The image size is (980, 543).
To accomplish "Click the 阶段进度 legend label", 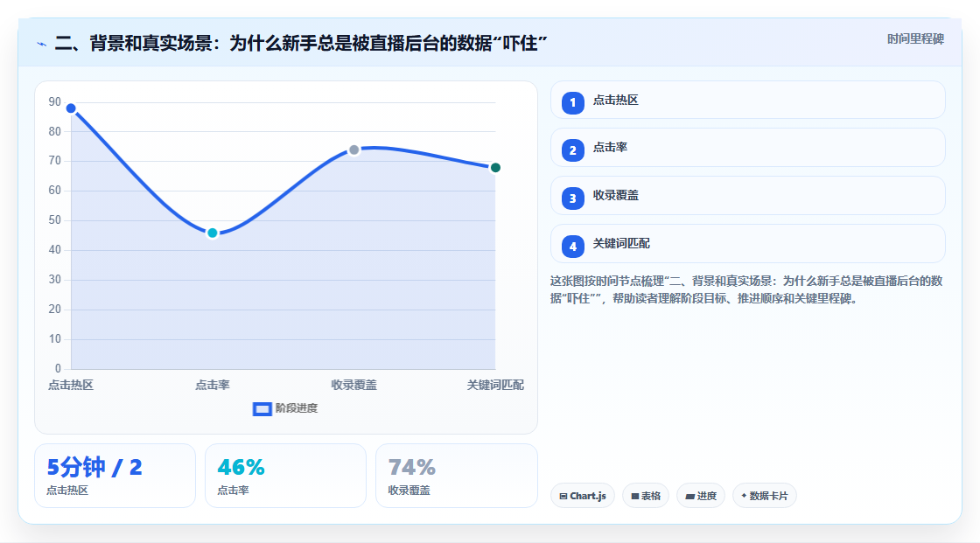I will point(297,408).
